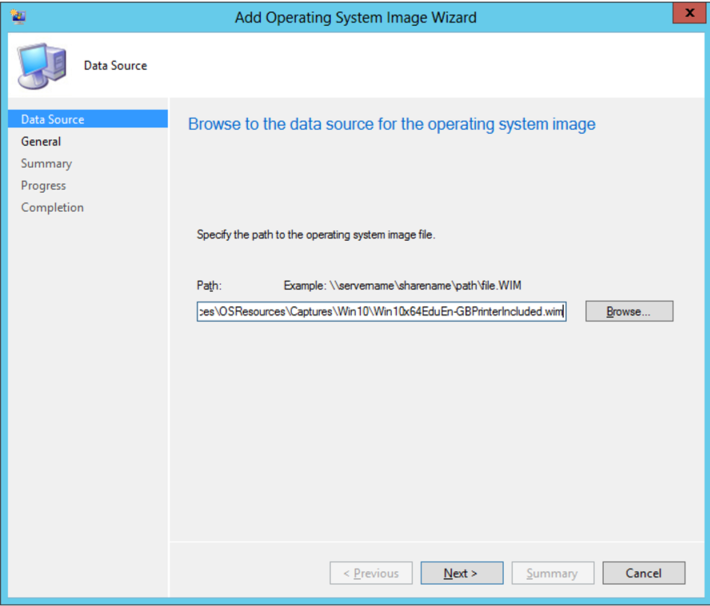This screenshot has height=606, width=710.
Task: Click inside the Path text field
Action: (381, 312)
